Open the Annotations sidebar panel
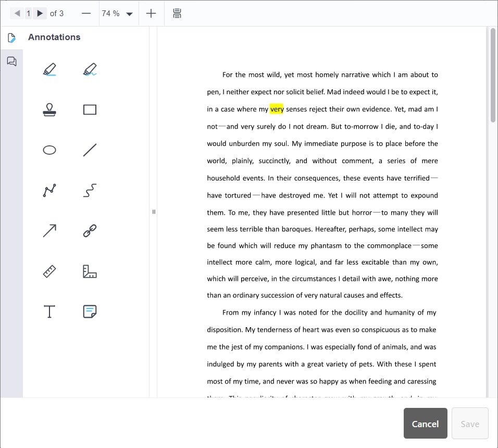The height and width of the screenshot is (448, 498). point(11,37)
